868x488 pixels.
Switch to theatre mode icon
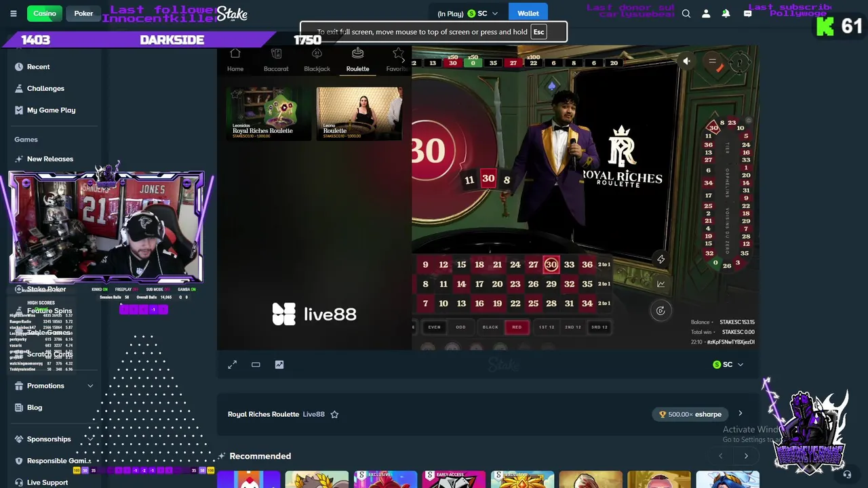[x=256, y=365]
